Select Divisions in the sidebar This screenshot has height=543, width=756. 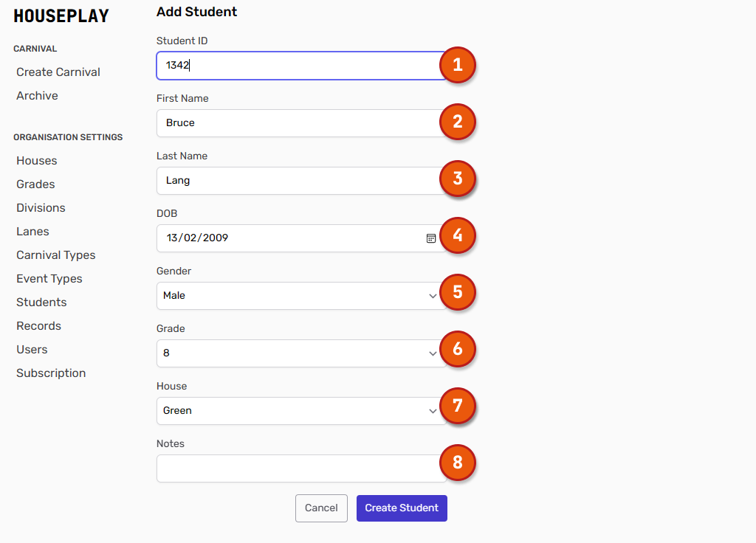point(41,208)
